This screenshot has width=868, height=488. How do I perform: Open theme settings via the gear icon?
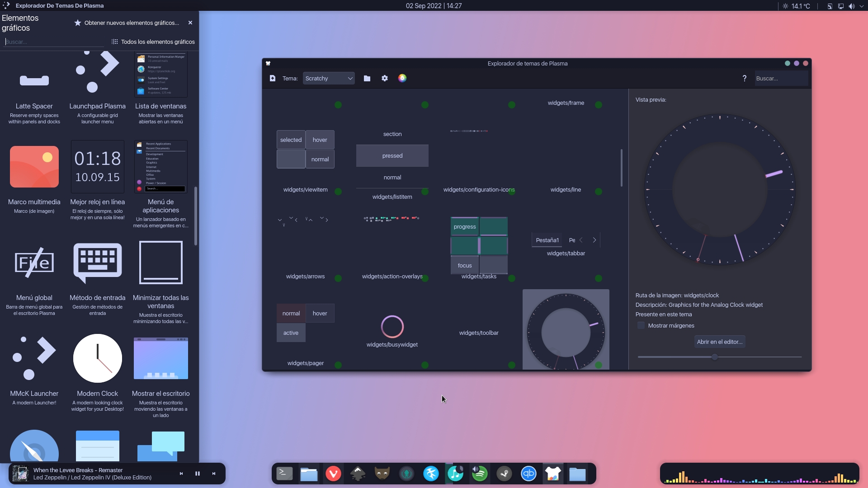(385, 78)
